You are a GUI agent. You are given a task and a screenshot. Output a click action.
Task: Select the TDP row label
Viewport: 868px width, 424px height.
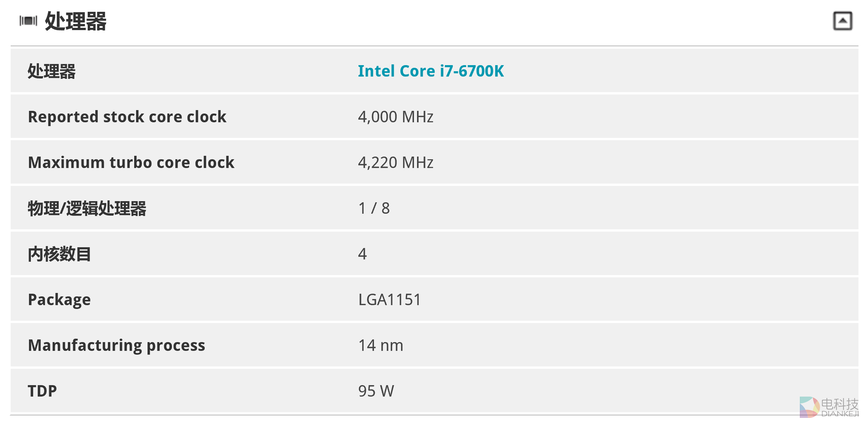pyautogui.click(x=42, y=391)
